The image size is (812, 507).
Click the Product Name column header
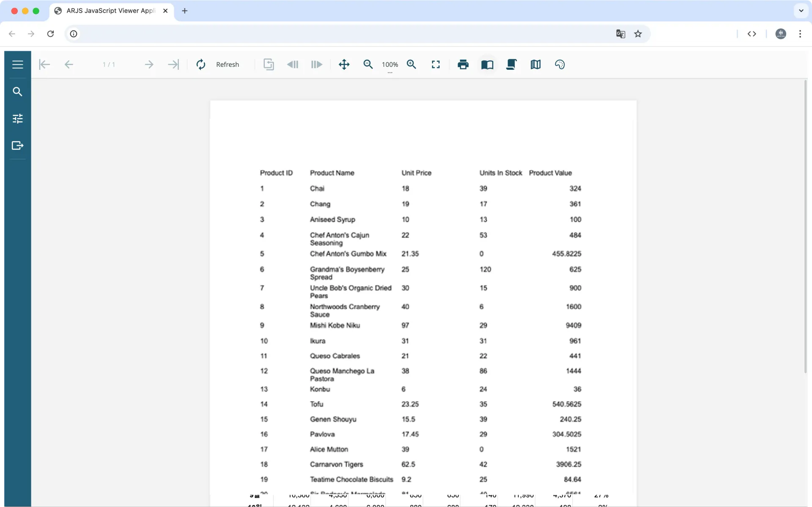click(332, 173)
